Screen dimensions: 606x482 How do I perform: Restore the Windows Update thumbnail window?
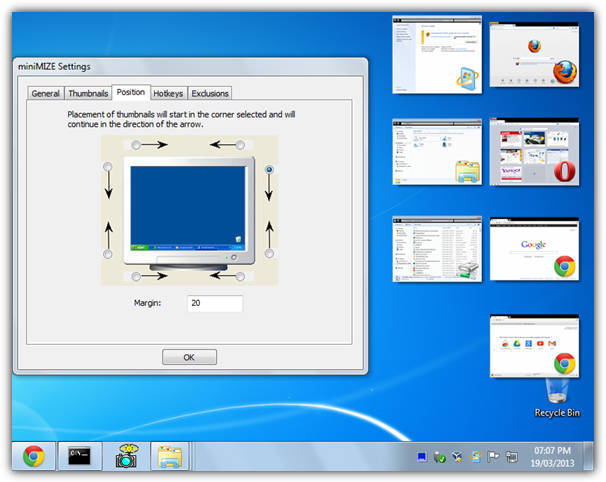tap(437, 55)
